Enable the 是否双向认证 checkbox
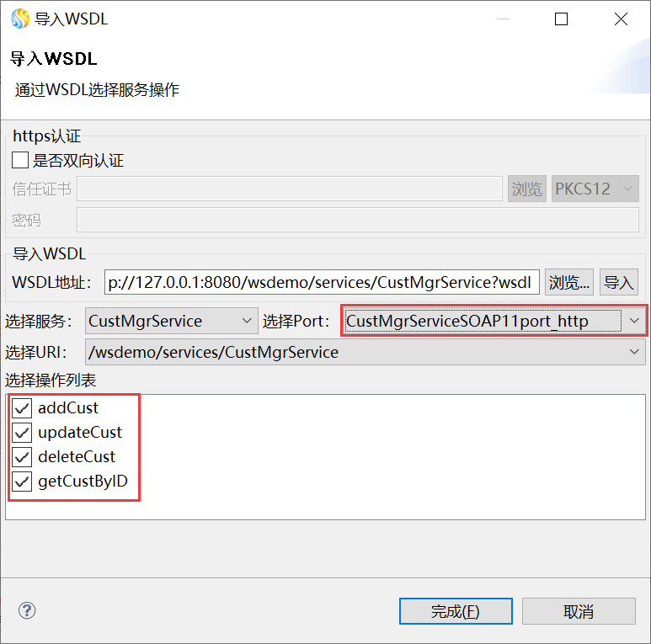The width and height of the screenshot is (651, 644). tap(20, 160)
